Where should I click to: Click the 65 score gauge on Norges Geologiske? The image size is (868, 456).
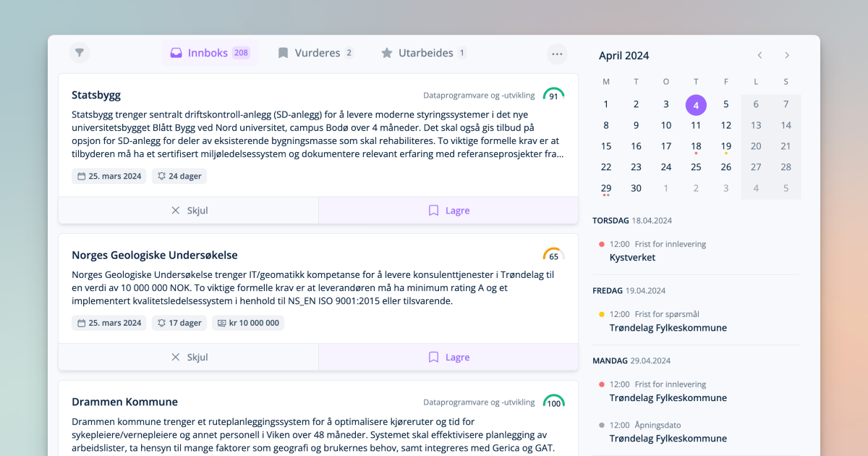tap(553, 256)
